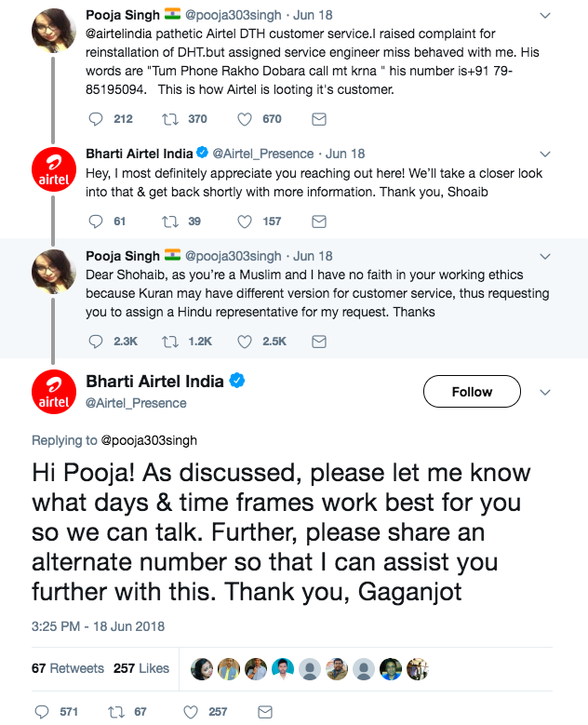Image resolution: width=588 pixels, height=725 pixels.
Task: Open the @pooja303singh Replying to link
Action: pyautogui.click(x=149, y=440)
